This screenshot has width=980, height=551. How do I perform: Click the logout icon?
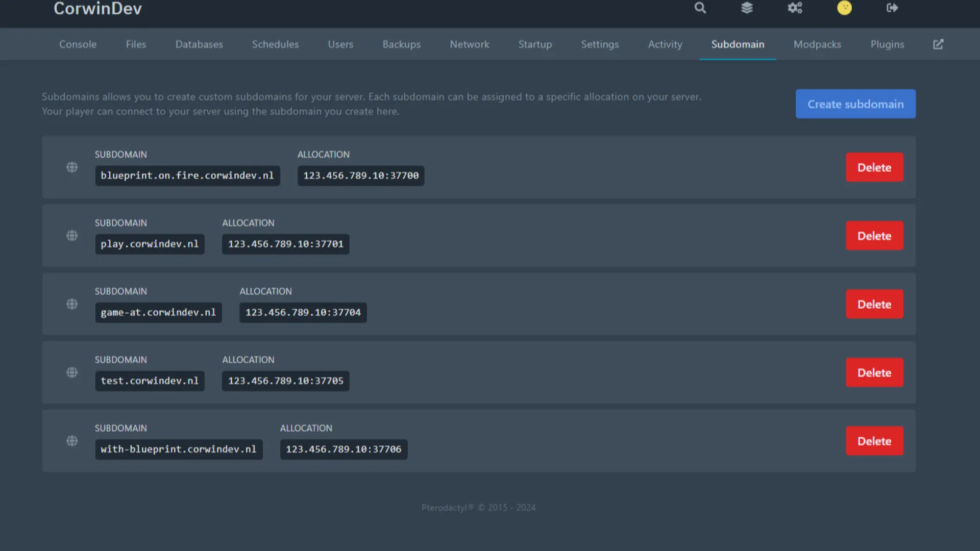[892, 8]
